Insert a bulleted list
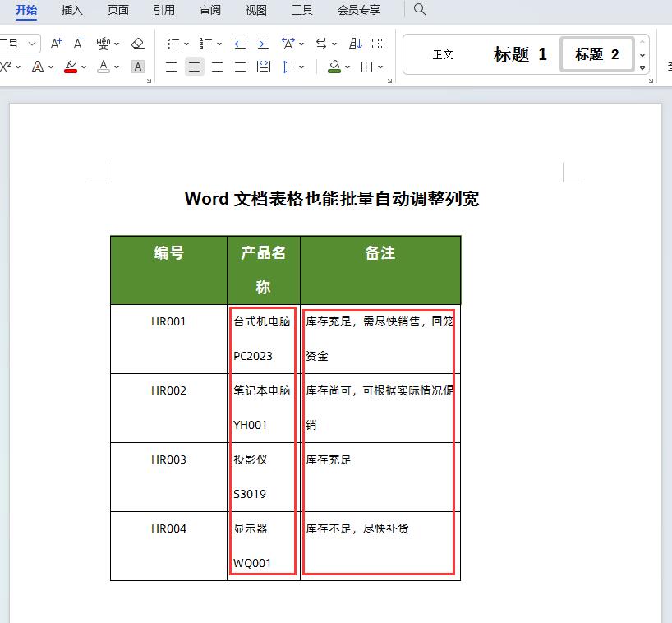This screenshot has height=623, width=672. (173, 44)
